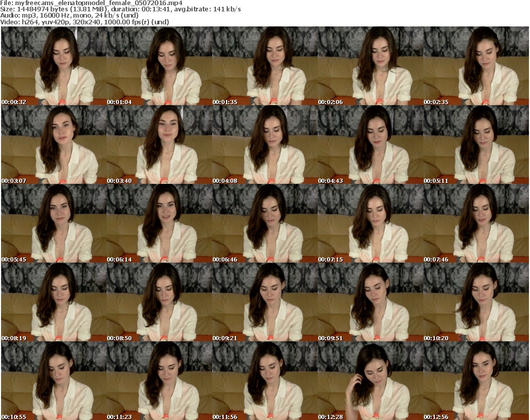Image resolution: width=530 pixels, height=420 pixels.
Task: Select the thumbnail timestamped 00:10:55
Action: click(x=54, y=381)
